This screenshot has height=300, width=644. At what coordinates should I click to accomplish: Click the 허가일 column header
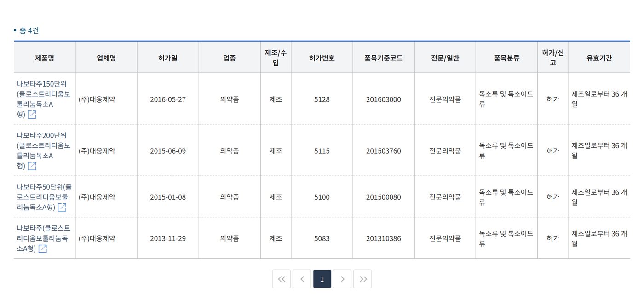click(168, 58)
